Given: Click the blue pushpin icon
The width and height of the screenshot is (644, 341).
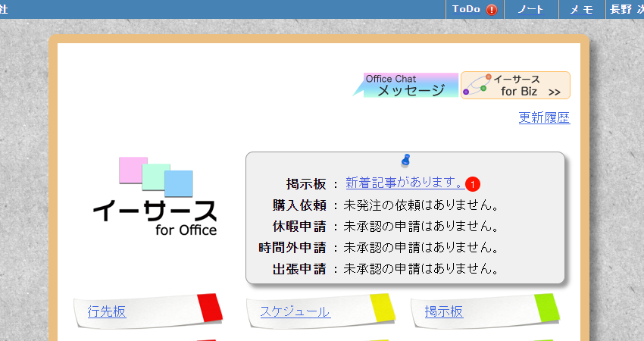Looking at the screenshot, I should pos(406,160).
